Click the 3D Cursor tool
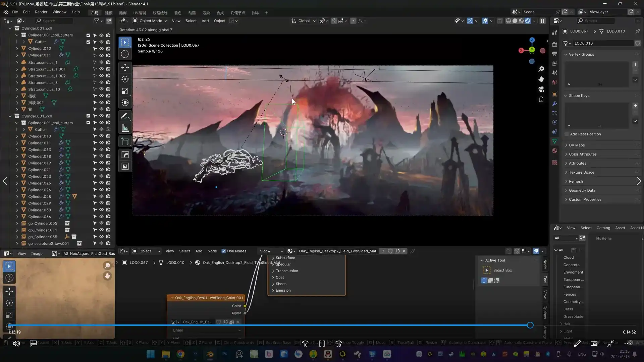This screenshot has height=362, width=644. point(125,54)
